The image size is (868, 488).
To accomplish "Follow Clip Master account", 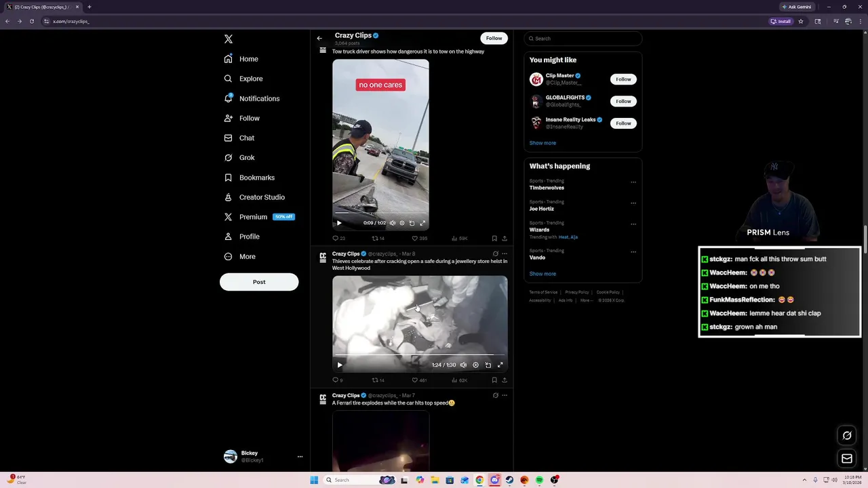I will point(623,79).
